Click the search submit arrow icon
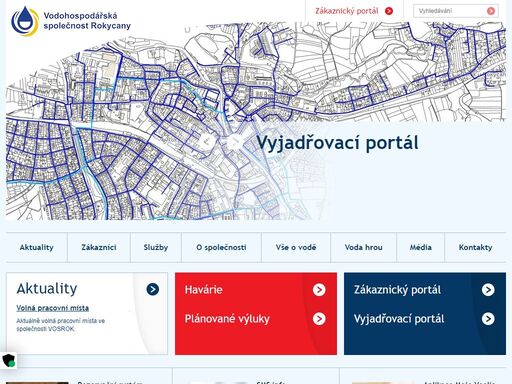The image size is (512, 384). pos(491,11)
